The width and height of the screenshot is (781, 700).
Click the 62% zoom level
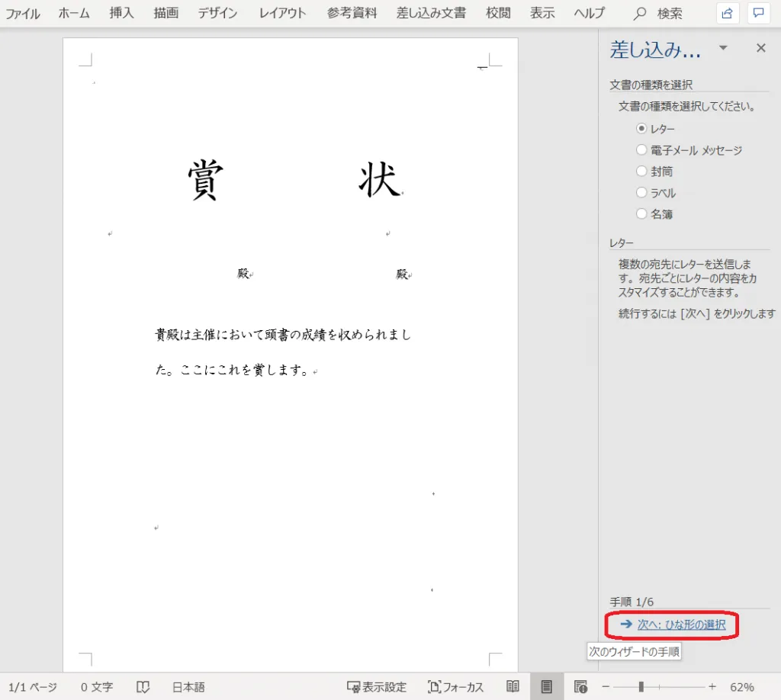741,686
